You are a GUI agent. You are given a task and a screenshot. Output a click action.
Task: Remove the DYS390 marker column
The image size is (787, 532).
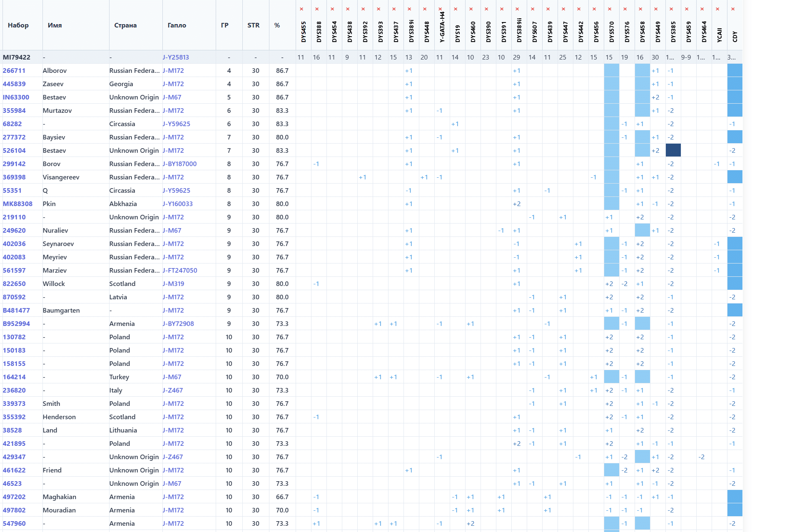(486, 9)
